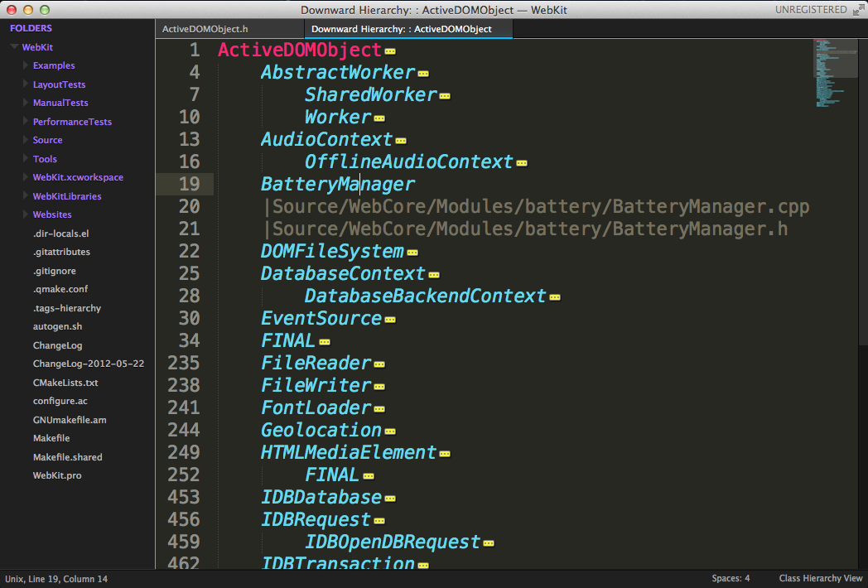Expand fold marker after DatabaseBackendContext

pos(555,297)
